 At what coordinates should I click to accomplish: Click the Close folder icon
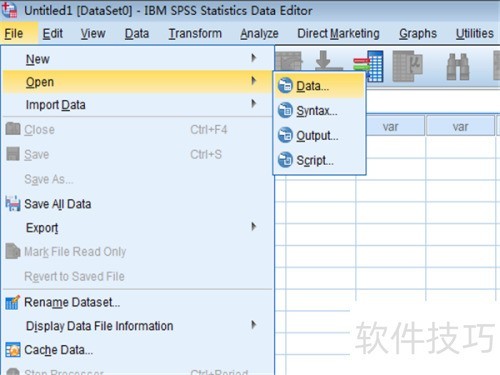point(13,129)
